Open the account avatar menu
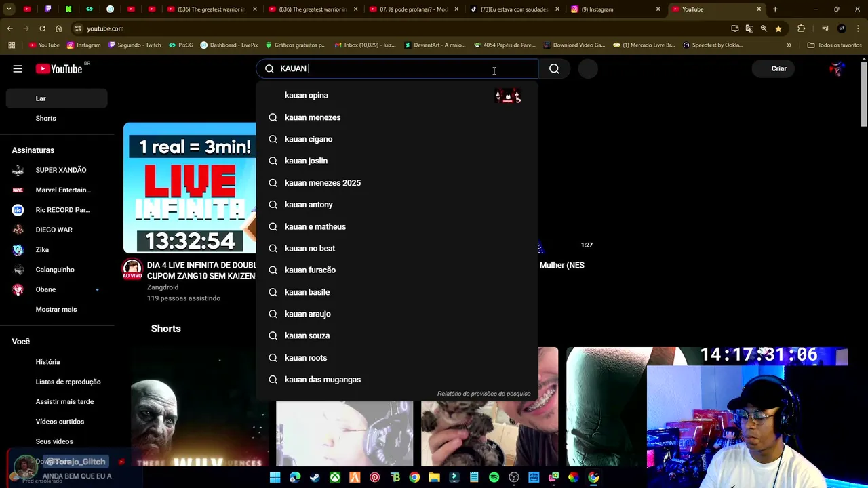This screenshot has width=868, height=488. coord(837,68)
